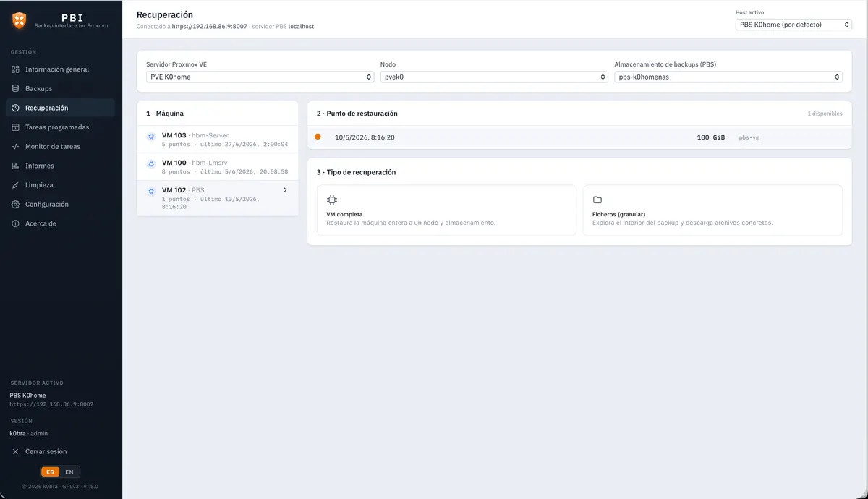The width and height of the screenshot is (868, 499).
Task: Click the Backups database icon
Action: (16, 89)
